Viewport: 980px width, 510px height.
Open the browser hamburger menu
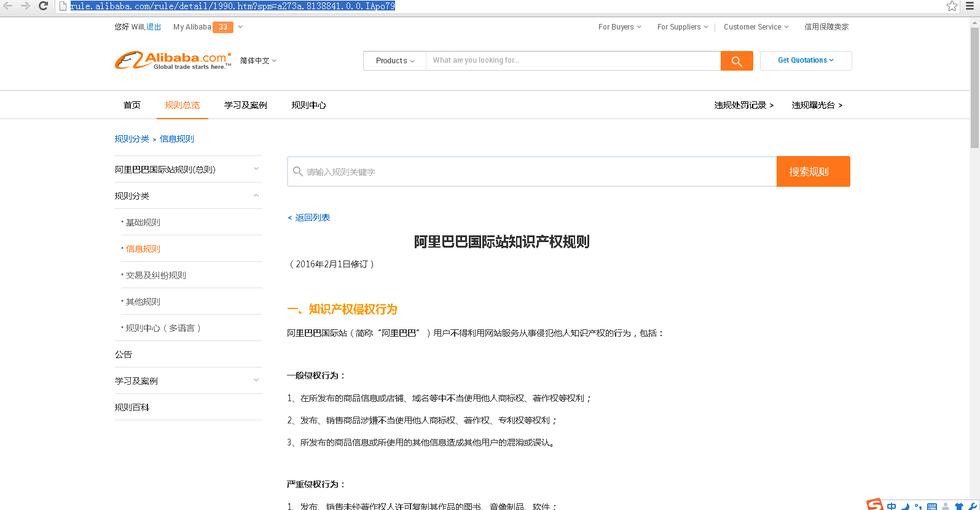[x=970, y=6]
